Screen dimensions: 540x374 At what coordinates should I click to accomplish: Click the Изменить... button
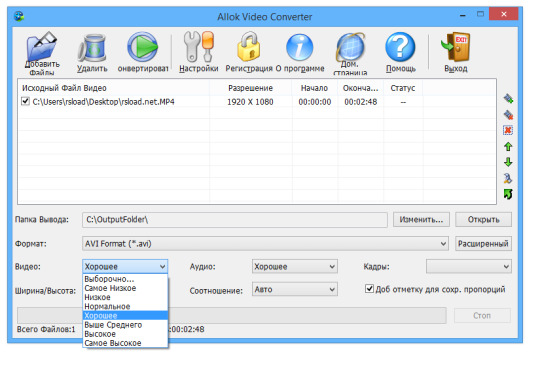coord(421,220)
